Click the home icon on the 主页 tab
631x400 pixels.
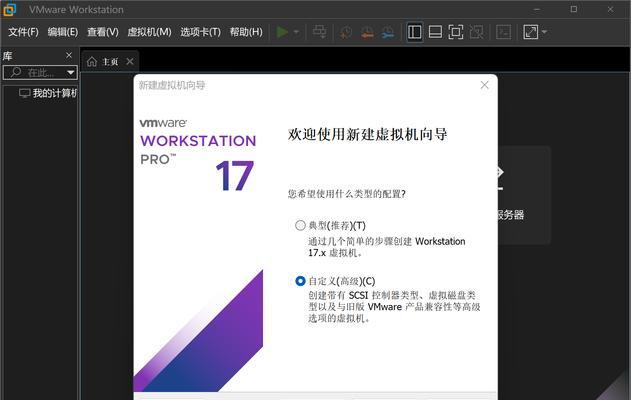point(92,62)
